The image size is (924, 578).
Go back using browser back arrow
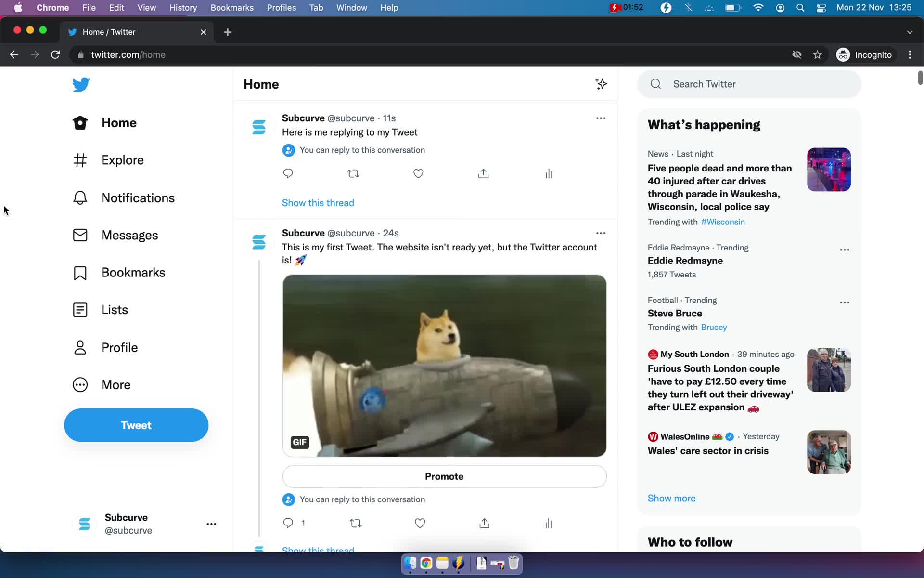pos(14,55)
